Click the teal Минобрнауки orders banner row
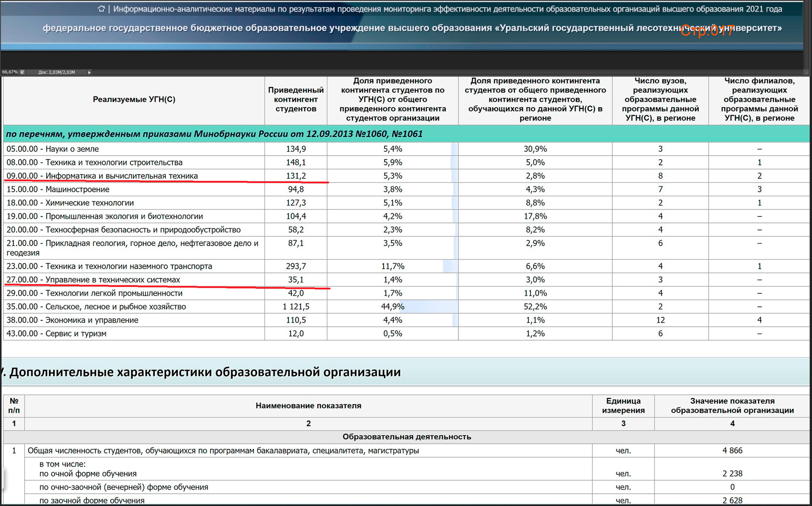The width and height of the screenshot is (812, 506). (214, 134)
